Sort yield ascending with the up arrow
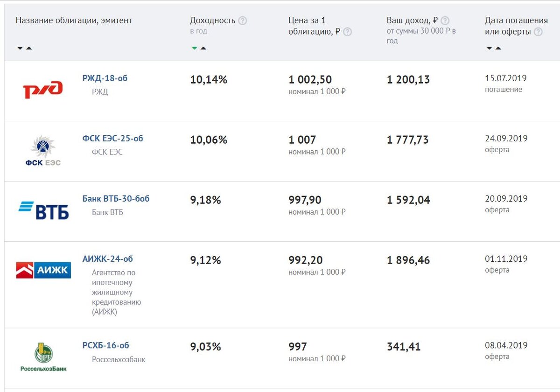The image size is (560, 392). coord(203,48)
